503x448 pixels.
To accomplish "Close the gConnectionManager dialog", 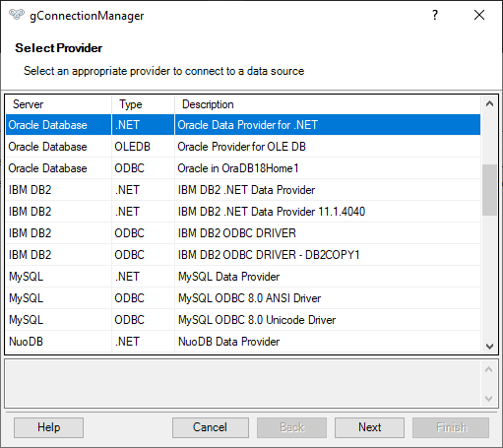I will click(x=479, y=15).
